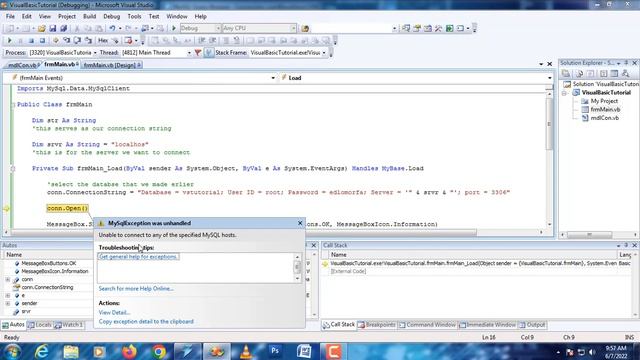The image size is (640, 360).
Task: Select mdlCon.vb in Solution Explorer
Action: (x=604, y=118)
